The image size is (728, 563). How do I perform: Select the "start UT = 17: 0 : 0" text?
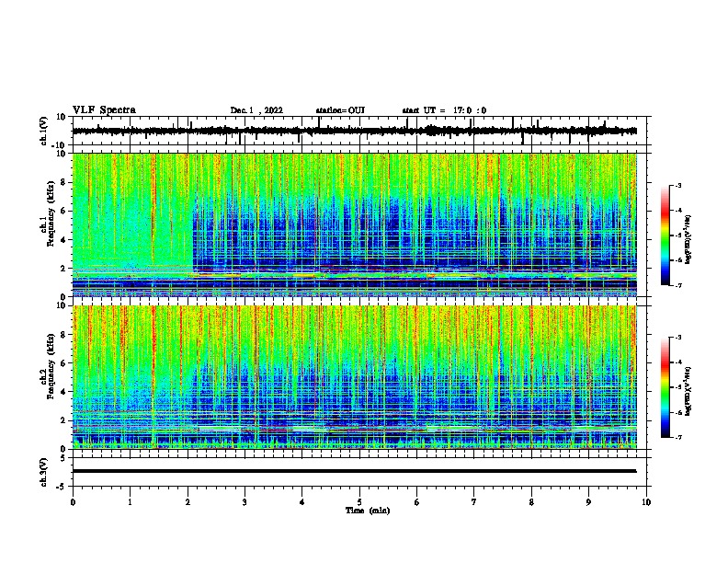pyautogui.click(x=444, y=110)
